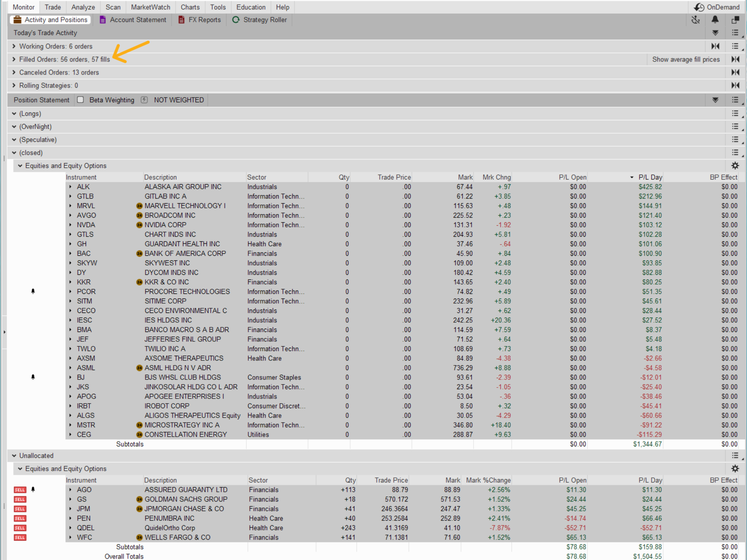Sort by P/L Day column header in closed table

point(650,177)
